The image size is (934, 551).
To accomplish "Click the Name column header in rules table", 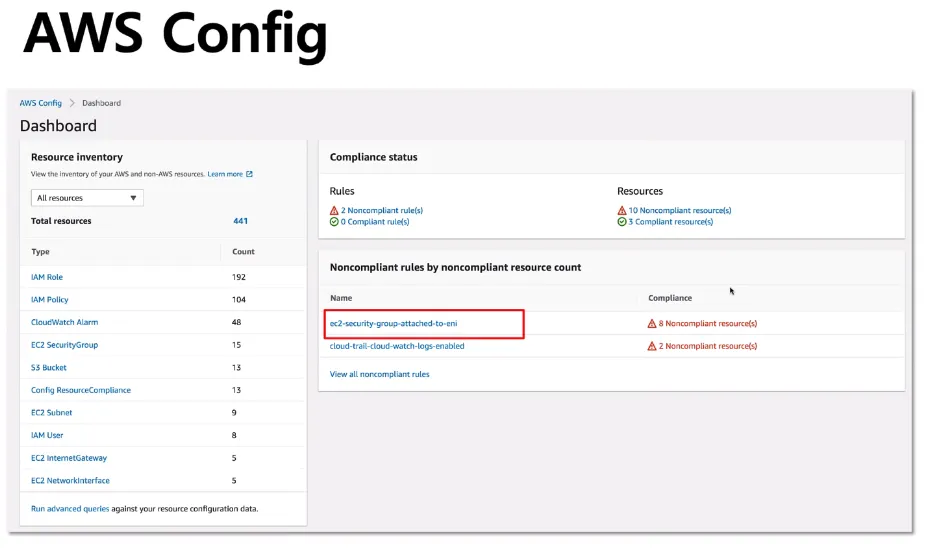I will (341, 298).
